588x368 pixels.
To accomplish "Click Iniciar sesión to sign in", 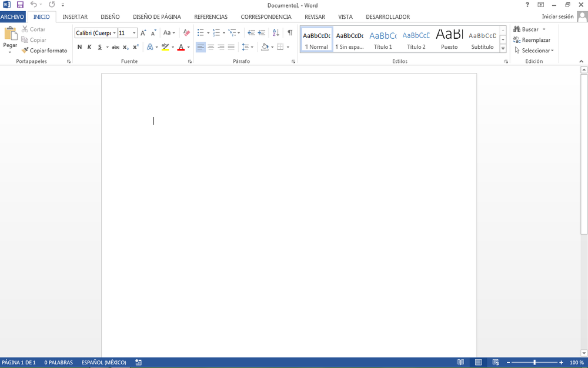I will 557,16.
